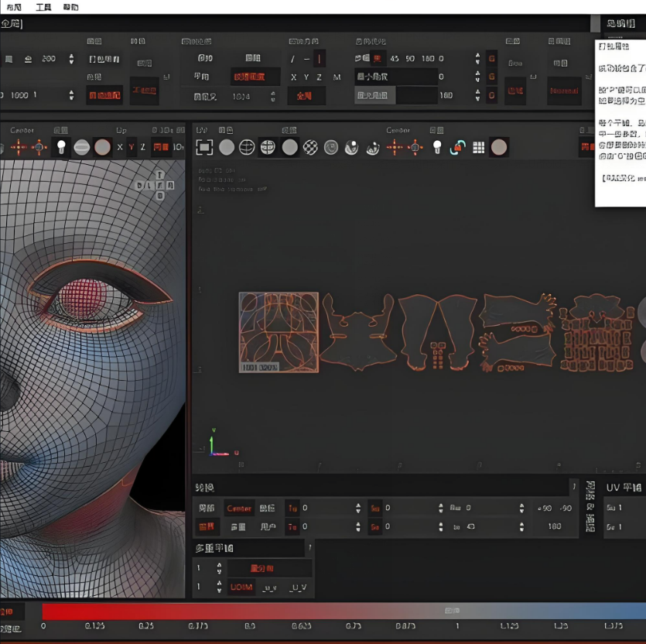The height and width of the screenshot is (644, 646).
Task: Click the checkerboard sphere icon in the UV viewport toolbar
Action: (310, 147)
